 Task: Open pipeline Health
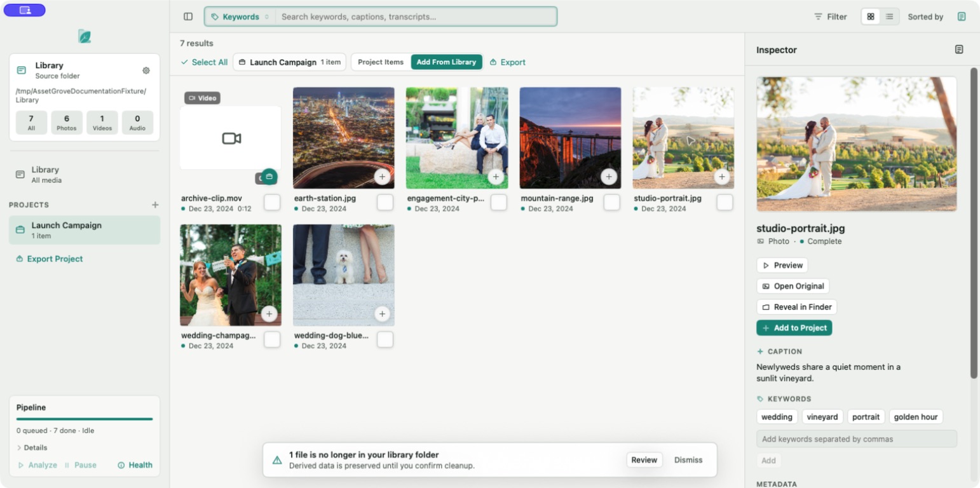(x=135, y=465)
